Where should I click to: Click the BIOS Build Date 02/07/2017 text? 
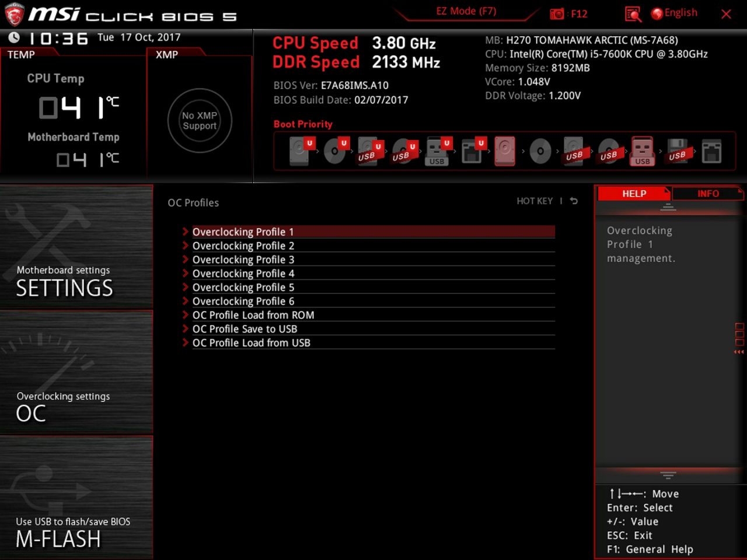(x=341, y=100)
